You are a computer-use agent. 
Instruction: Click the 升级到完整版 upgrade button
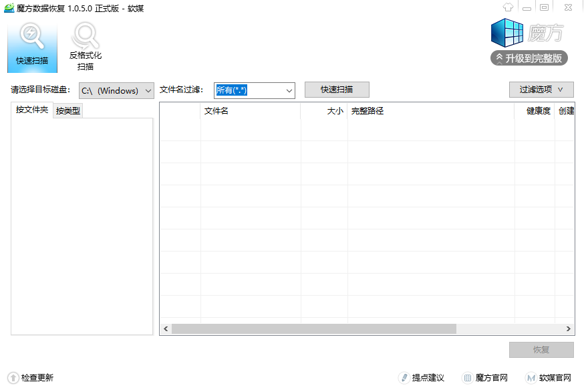pos(529,58)
